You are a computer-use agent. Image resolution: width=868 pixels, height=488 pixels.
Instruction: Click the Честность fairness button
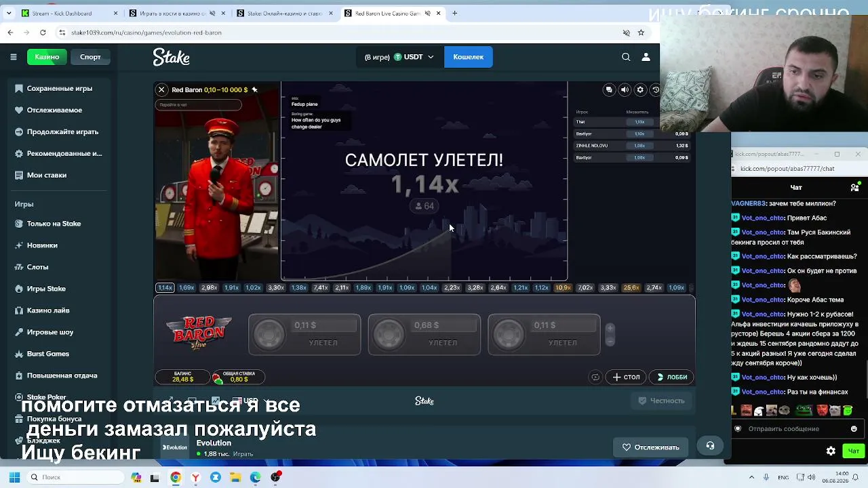tap(661, 401)
